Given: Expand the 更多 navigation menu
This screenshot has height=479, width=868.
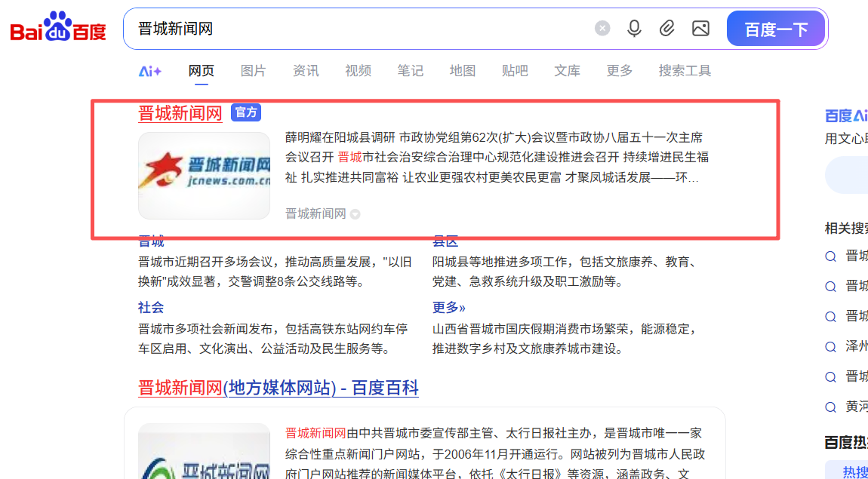Looking at the screenshot, I should (619, 70).
